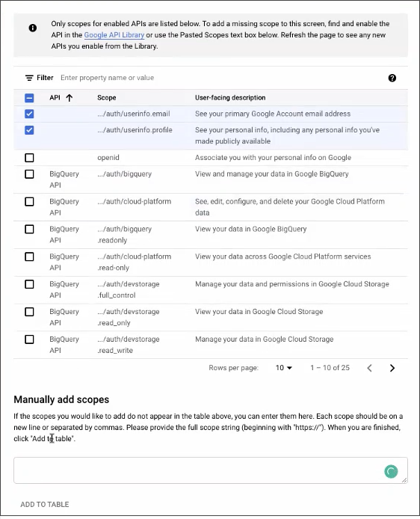Click 'View and manage your data in Google BigQuery'

[x=272, y=174]
